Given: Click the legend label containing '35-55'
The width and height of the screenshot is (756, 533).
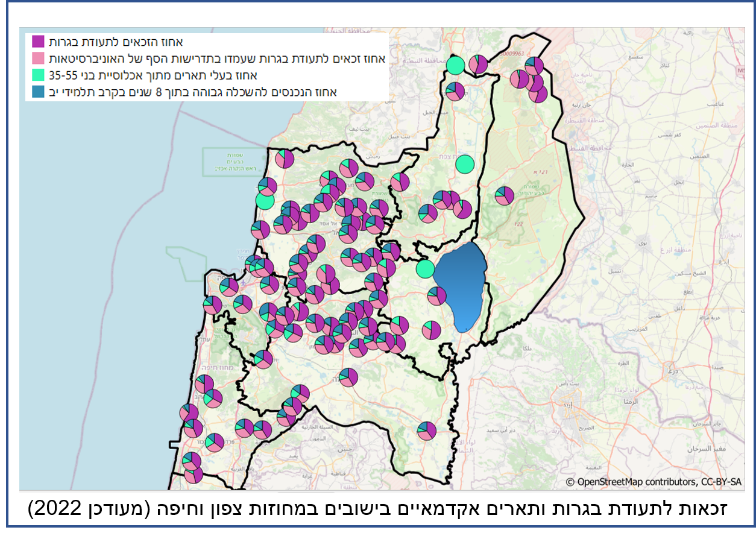Looking at the screenshot, I should coord(153,75).
